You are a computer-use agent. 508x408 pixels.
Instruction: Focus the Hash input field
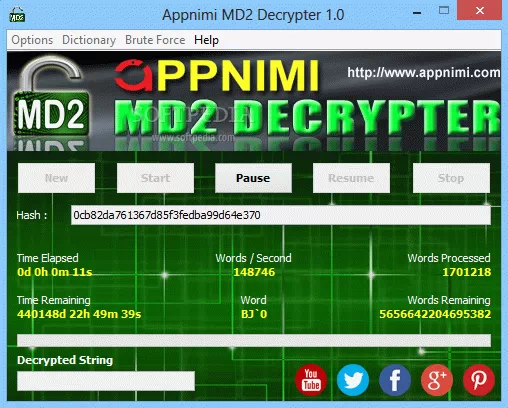point(280,215)
